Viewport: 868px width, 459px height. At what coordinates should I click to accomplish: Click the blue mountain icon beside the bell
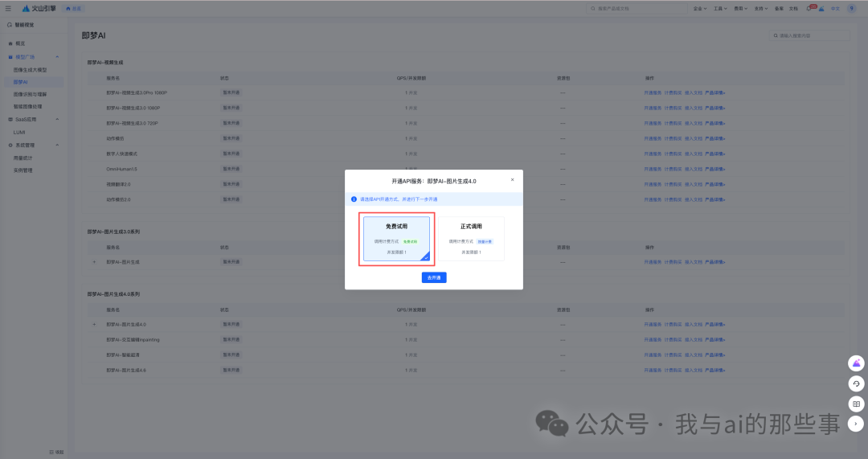coord(821,8)
